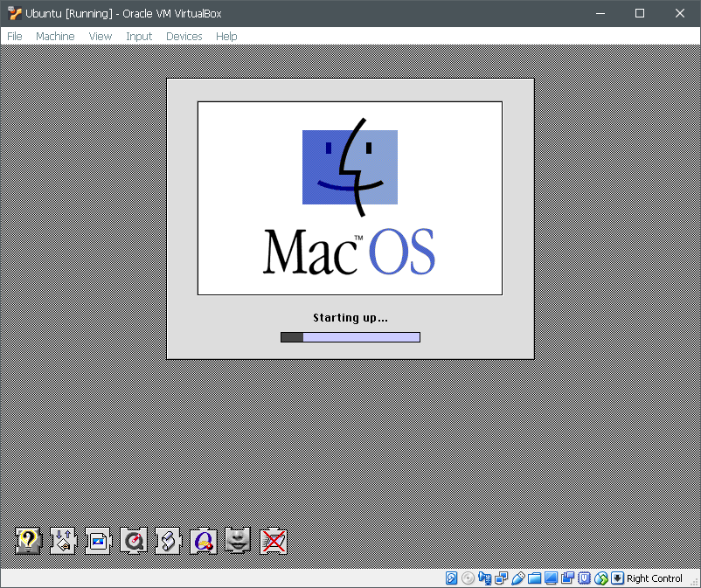Click the Speech extension lips icon

pyautogui.click(x=237, y=542)
